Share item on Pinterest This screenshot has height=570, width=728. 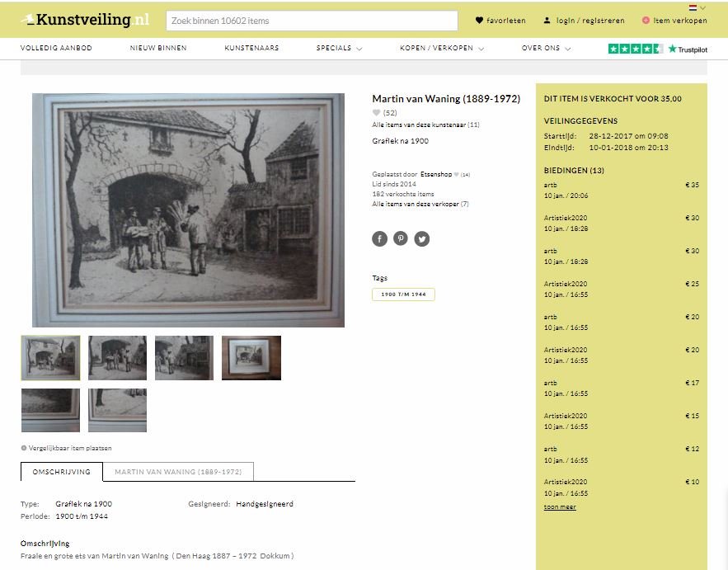coord(401,238)
